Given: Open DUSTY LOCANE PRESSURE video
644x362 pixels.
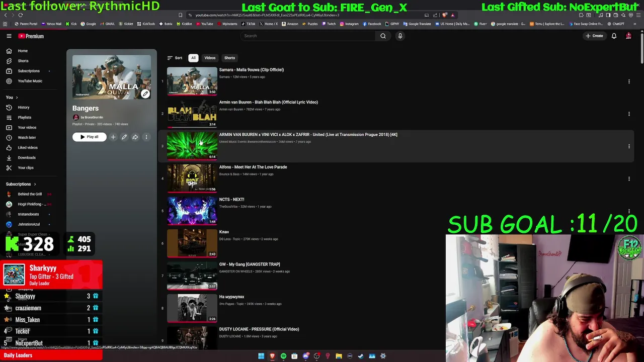Looking at the screenshot, I should click(x=259, y=329).
